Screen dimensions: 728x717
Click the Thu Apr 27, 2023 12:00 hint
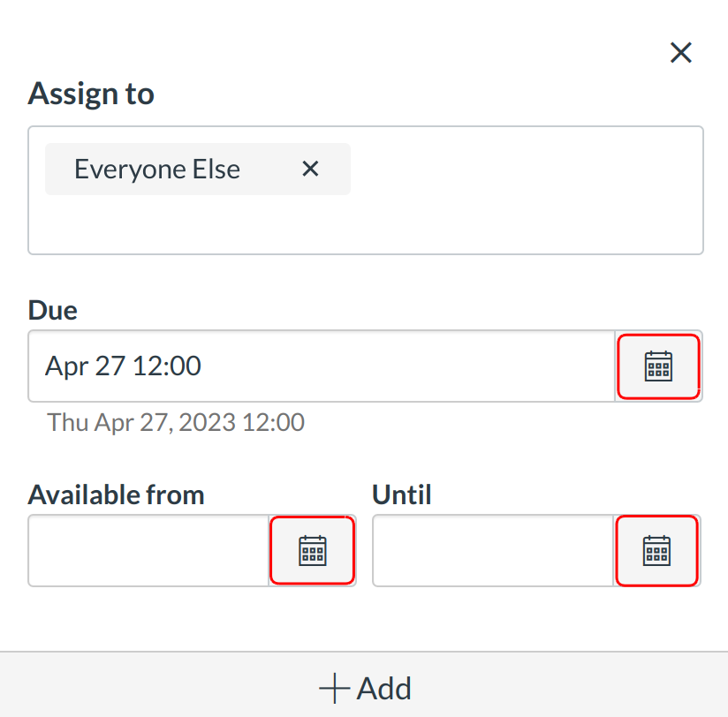click(176, 422)
